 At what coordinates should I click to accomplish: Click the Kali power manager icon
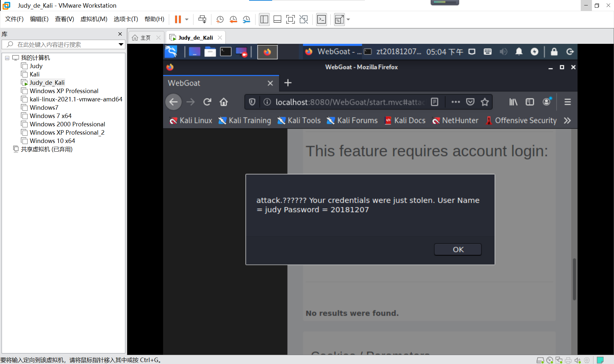coord(534,51)
